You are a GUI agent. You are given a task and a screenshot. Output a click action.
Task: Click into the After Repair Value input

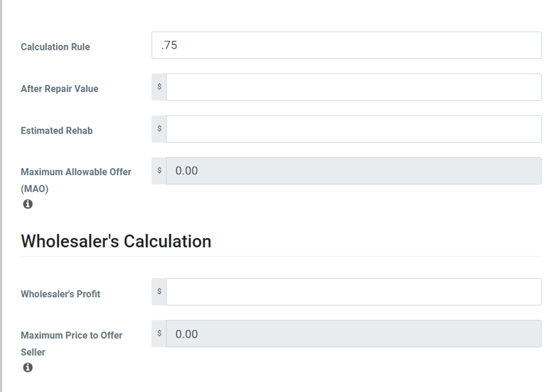coord(353,87)
